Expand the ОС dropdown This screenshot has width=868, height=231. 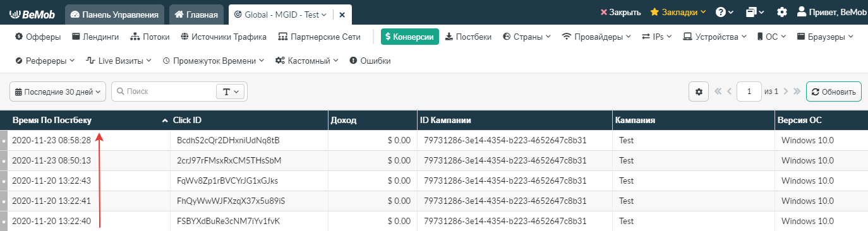pos(771,37)
